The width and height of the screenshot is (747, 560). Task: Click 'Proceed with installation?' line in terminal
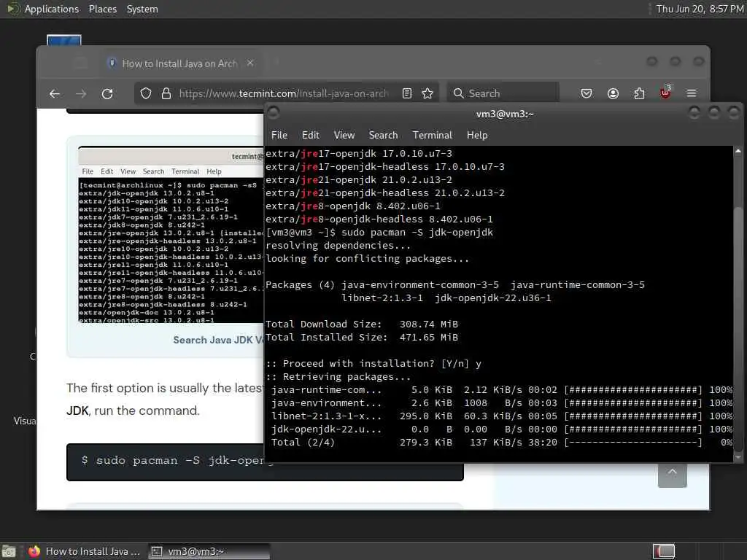[373, 364]
